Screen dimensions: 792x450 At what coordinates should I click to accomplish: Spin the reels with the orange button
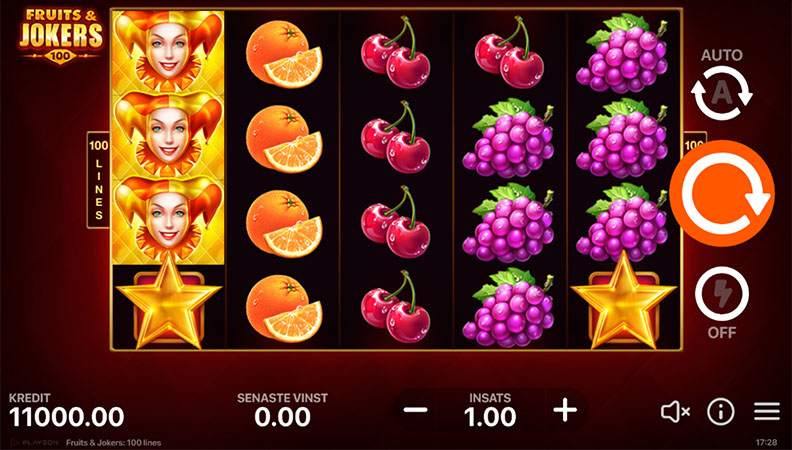click(722, 193)
